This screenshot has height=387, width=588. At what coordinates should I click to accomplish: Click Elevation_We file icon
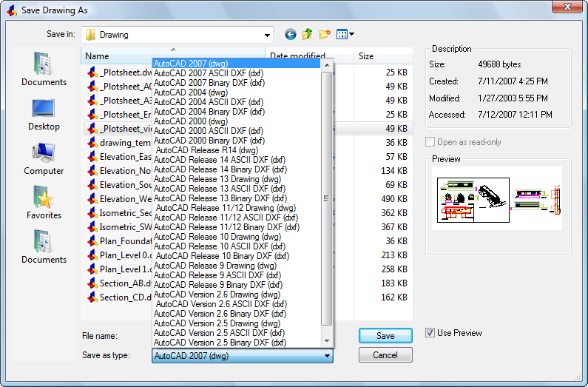click(92, 199)
